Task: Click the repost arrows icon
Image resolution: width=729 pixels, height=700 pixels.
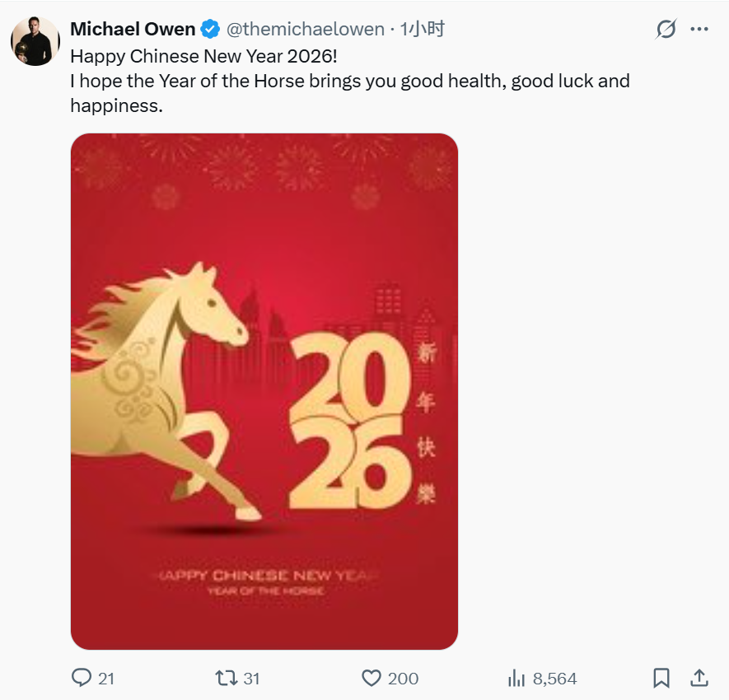Action: pyautogui.click(x=226, y=678)
